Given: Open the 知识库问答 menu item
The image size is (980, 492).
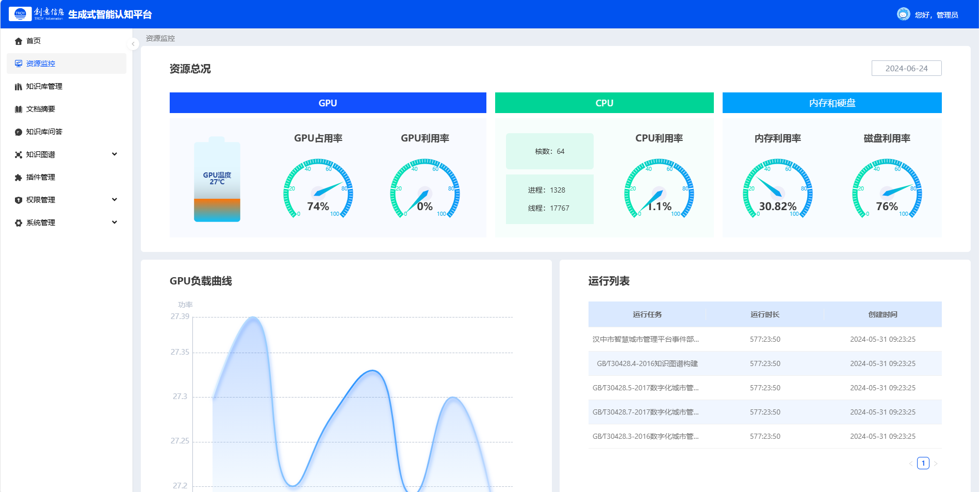Looking at the screenshot, I should [67, 132].
